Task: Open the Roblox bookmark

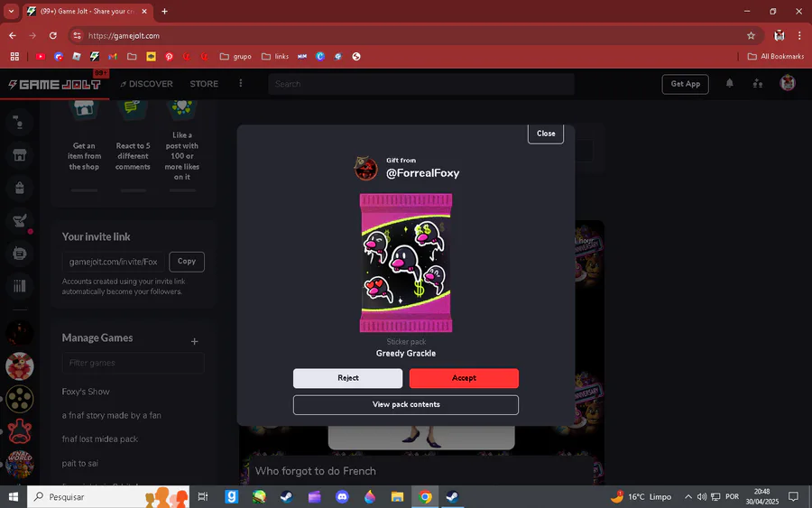Action: tap(77, 57)
